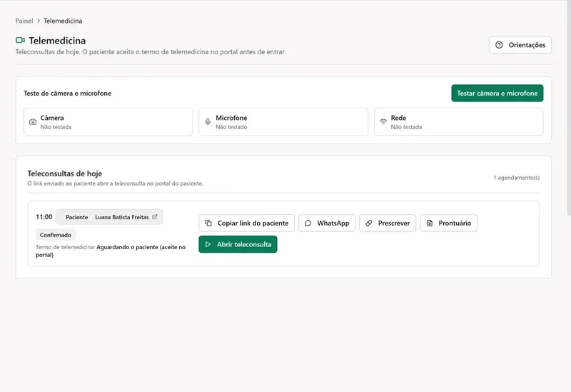Click 'Teste de câmera e microfone' heading
This screenshot has height=392, width=571.
67,94
